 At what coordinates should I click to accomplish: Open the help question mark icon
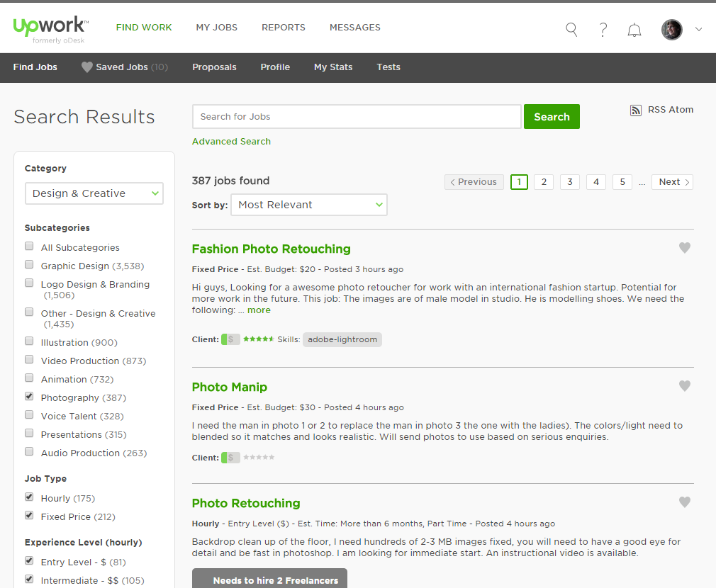[x=603, y=30]
